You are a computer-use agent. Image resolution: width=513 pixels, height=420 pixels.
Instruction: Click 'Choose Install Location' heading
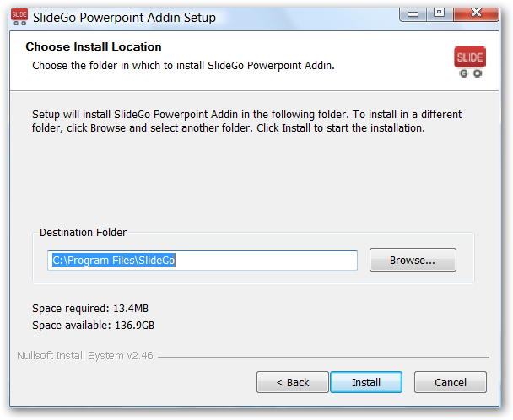coord(94,46)
